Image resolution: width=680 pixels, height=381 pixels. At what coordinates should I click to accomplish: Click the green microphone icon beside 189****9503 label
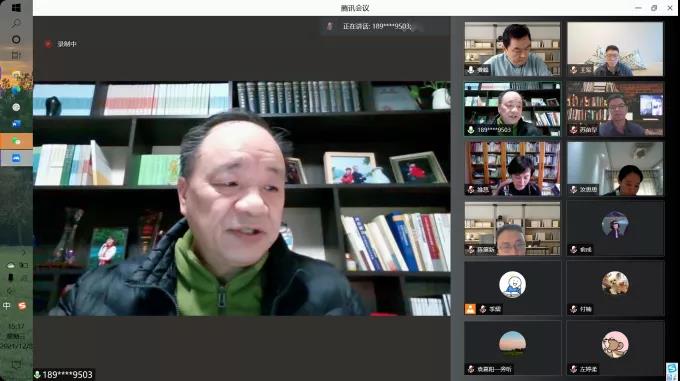pyautogui.click(x=38, y=374)
